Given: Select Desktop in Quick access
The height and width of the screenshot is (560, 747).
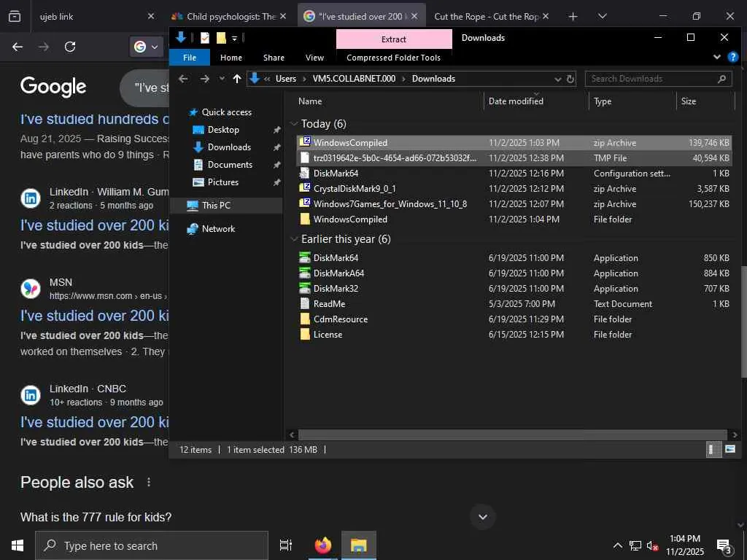Looking at the screenshot, I should click(x=223, y=130).
